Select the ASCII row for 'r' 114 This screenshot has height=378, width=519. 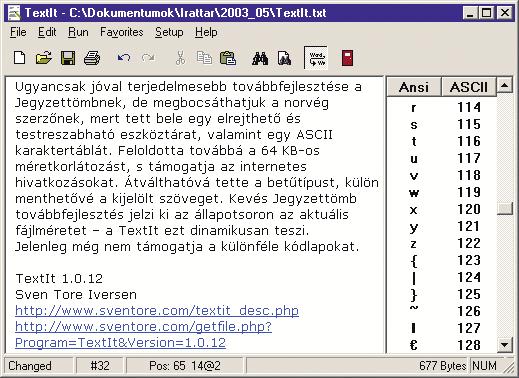click(x=442, y=107)
